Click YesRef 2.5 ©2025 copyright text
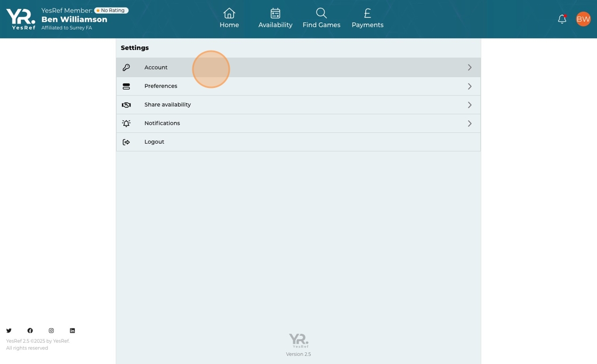Image resolution: width=597 pixels, height=364 pixels. (38, 341)
